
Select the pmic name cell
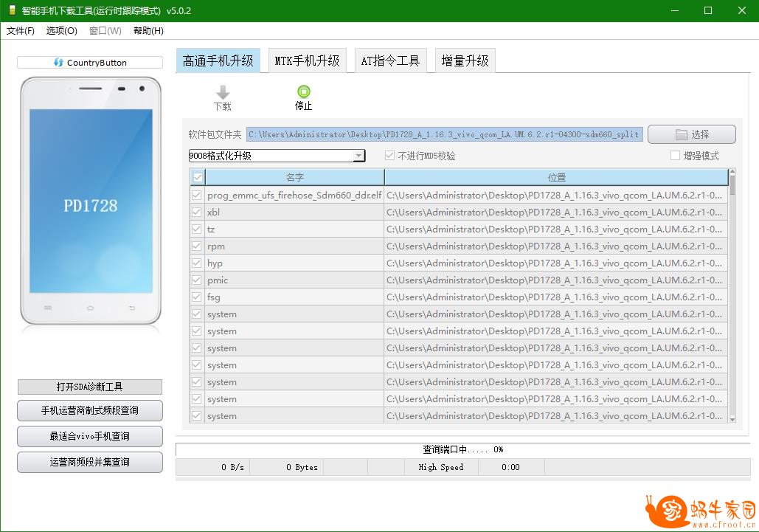[294, 280]
